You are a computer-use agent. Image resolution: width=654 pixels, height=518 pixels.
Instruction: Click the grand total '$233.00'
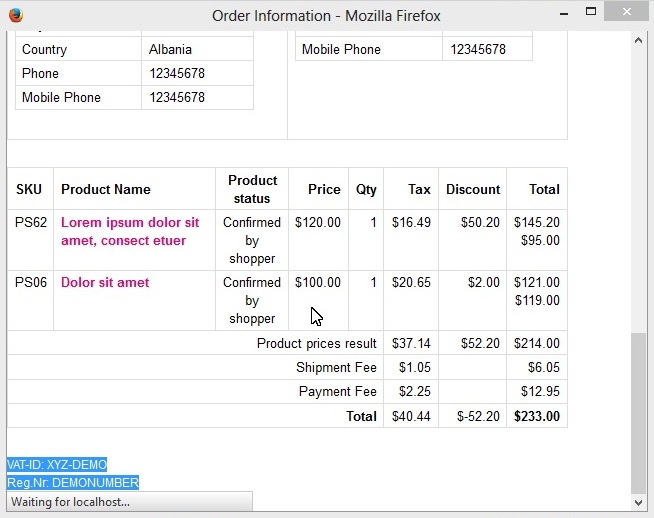[537, 416]
